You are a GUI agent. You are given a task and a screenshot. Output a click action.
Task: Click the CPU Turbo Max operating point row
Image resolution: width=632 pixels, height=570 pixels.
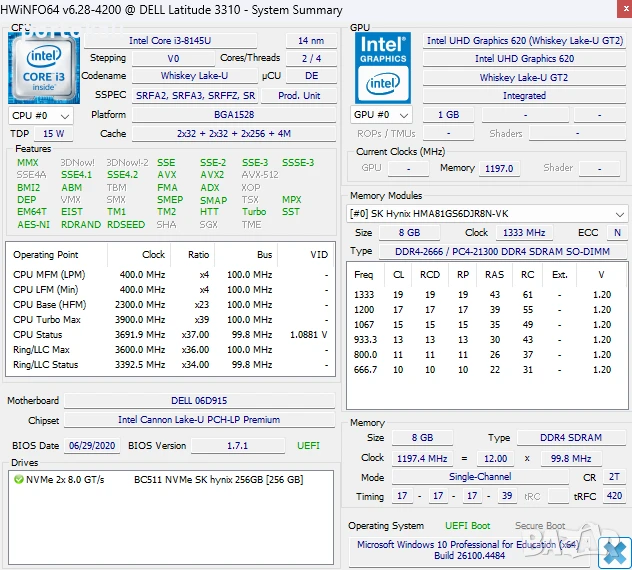click(x=170, y=319)
